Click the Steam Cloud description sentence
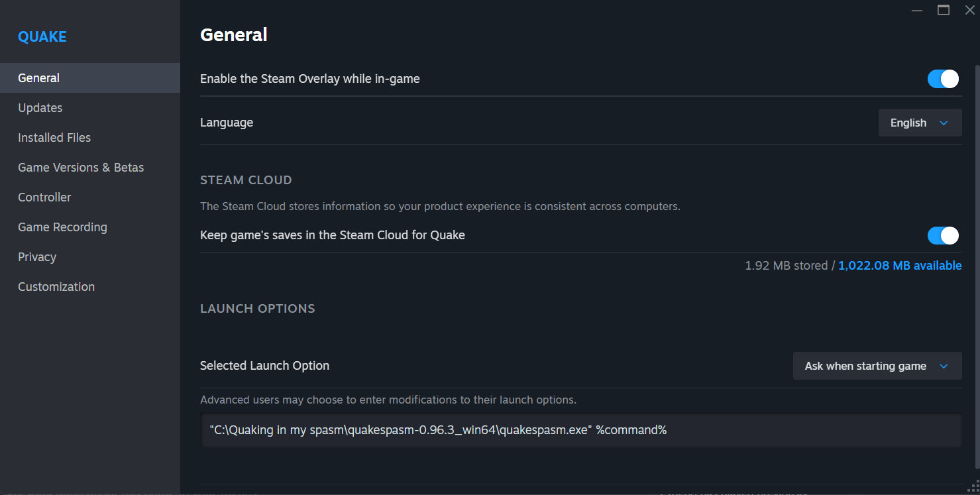 tap(440, 206)
